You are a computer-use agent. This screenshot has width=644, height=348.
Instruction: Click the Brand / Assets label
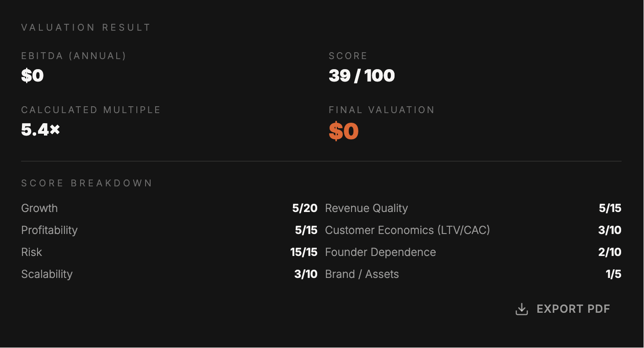click(x=362, y=274)
